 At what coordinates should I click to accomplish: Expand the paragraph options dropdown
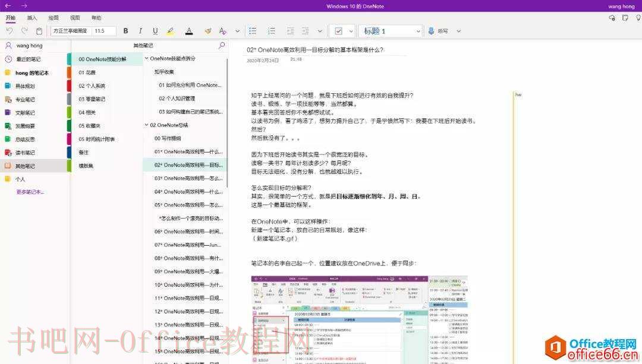(320, 31)
